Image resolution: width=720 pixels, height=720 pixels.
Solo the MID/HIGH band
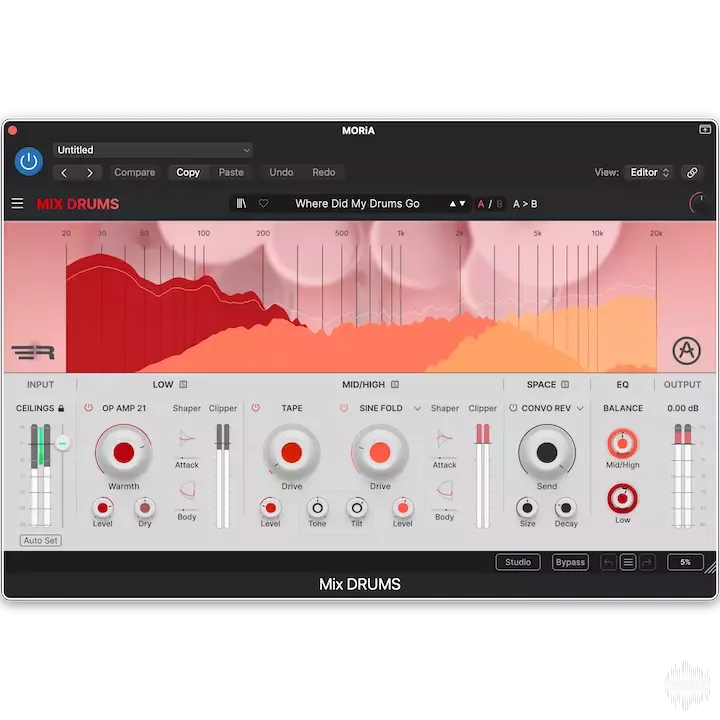[395, 384]
